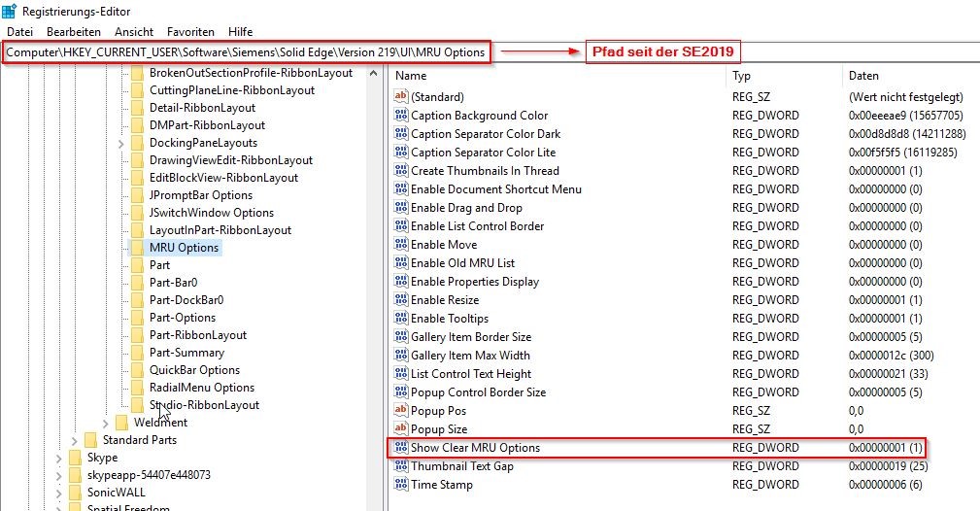Select the Detail-RibbonLayout folder icon
Image resolution: width=980 pixels, height=511 pixels.
[x=138, y=108]
